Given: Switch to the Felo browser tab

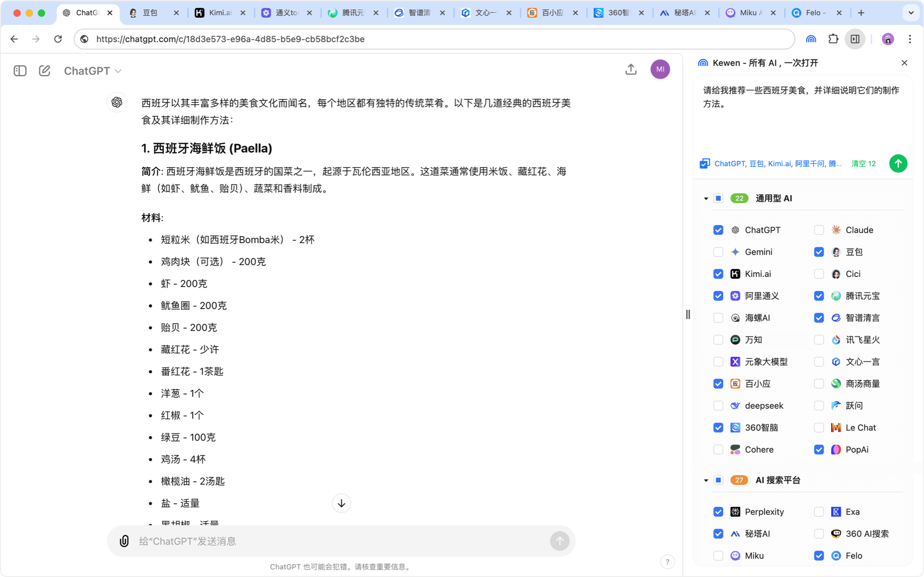Looking at the screenshot, I should 811,13.
